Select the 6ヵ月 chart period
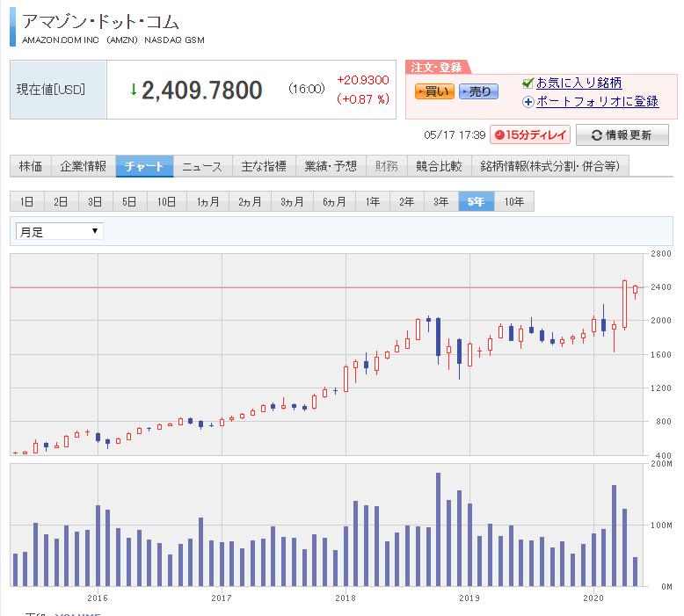 pos(335,201)
